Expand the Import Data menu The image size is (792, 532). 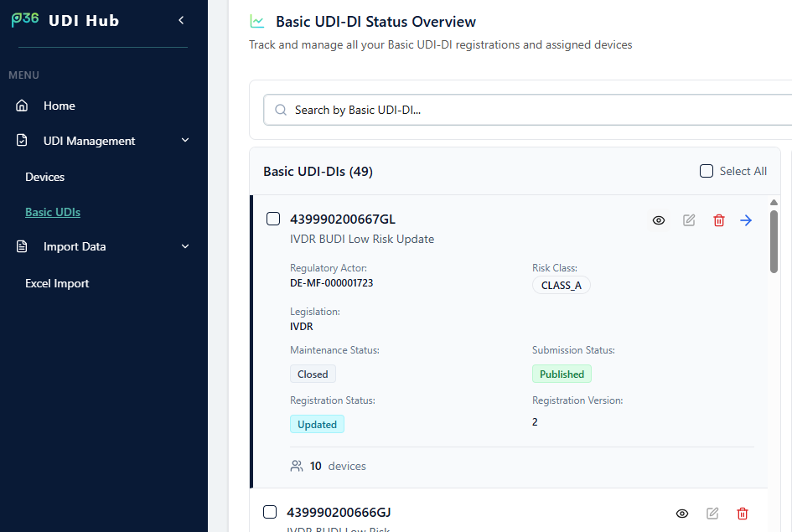click(x=184, y=246)
